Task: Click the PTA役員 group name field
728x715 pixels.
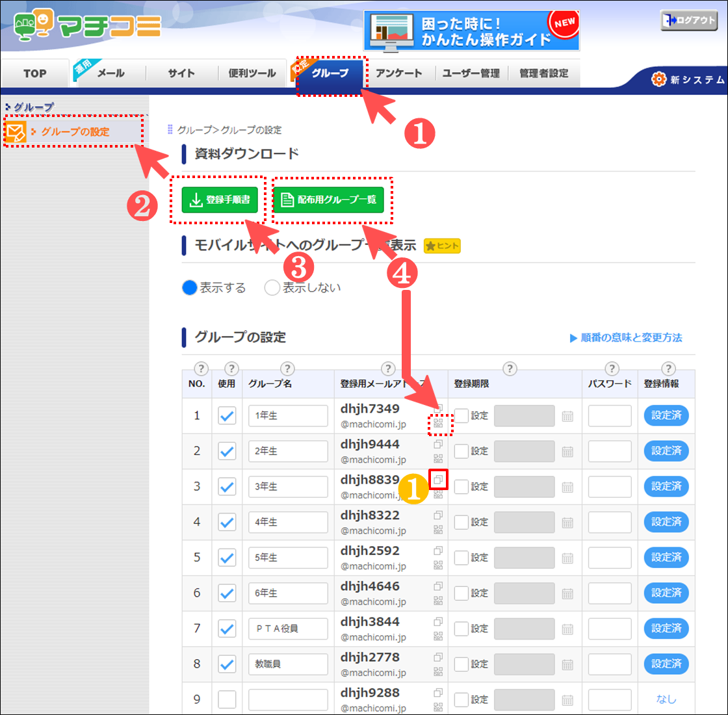Action: (288, 629)
